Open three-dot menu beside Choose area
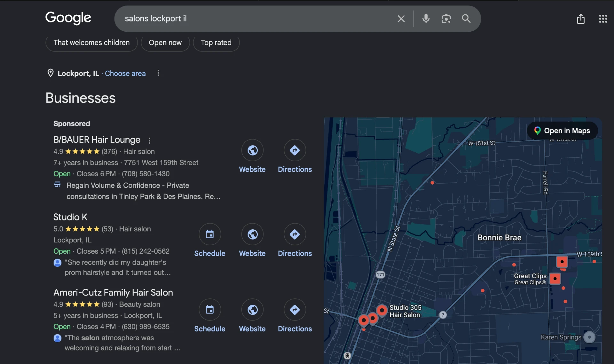Viewport: 614px width, 364px height. 158,73
